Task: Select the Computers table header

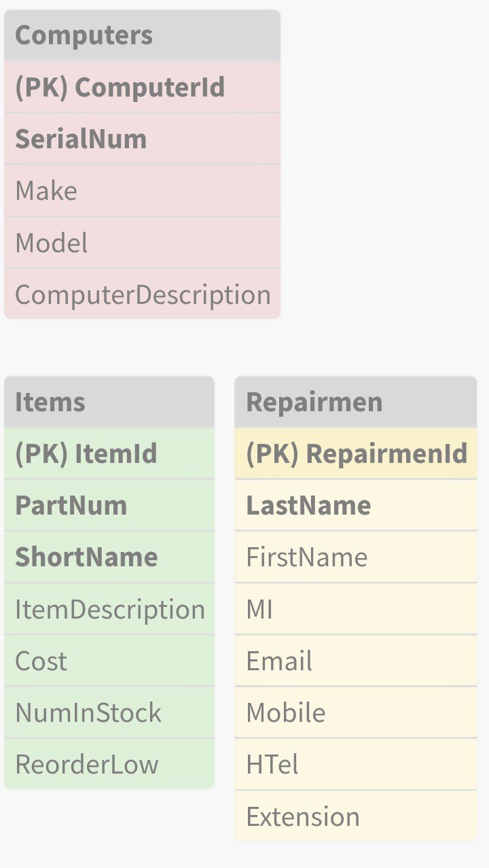Action: pos(142,35)
